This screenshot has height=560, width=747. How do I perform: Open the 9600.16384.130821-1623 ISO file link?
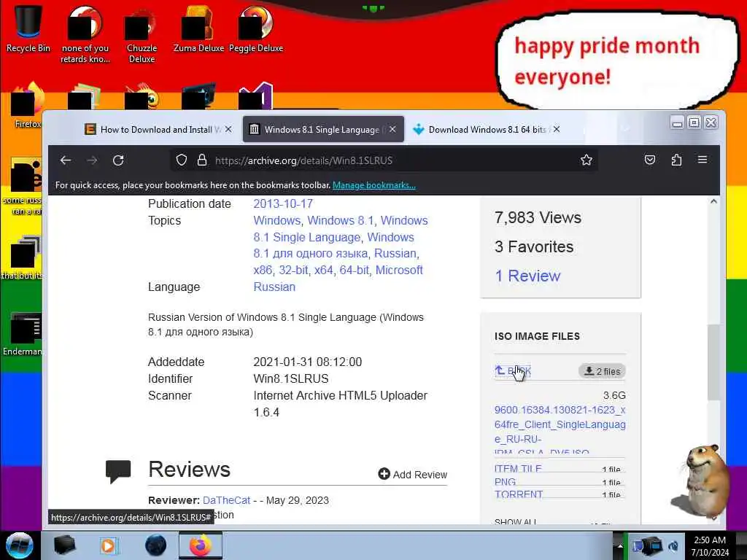pyautogui.click(x=560, y=430)
